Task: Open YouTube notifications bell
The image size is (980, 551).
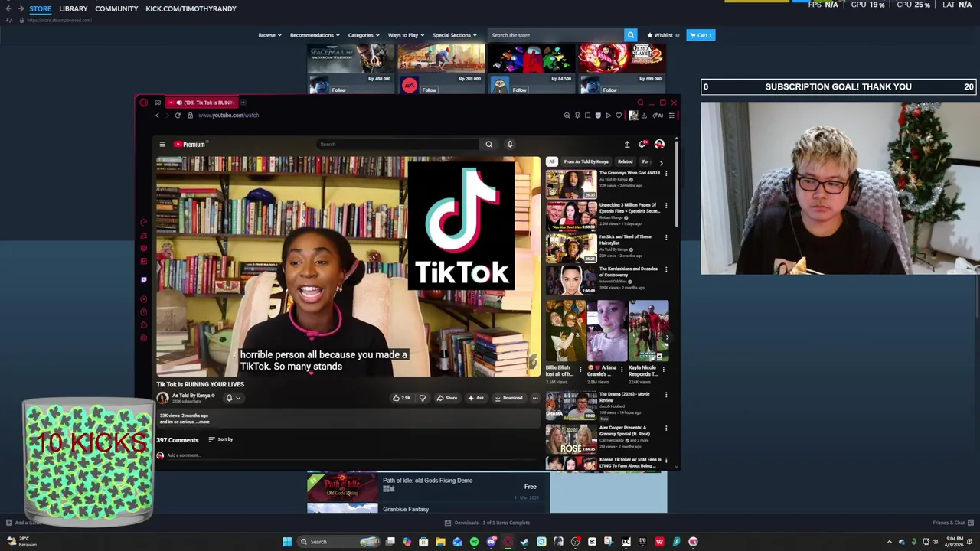Action: [643, 144]
